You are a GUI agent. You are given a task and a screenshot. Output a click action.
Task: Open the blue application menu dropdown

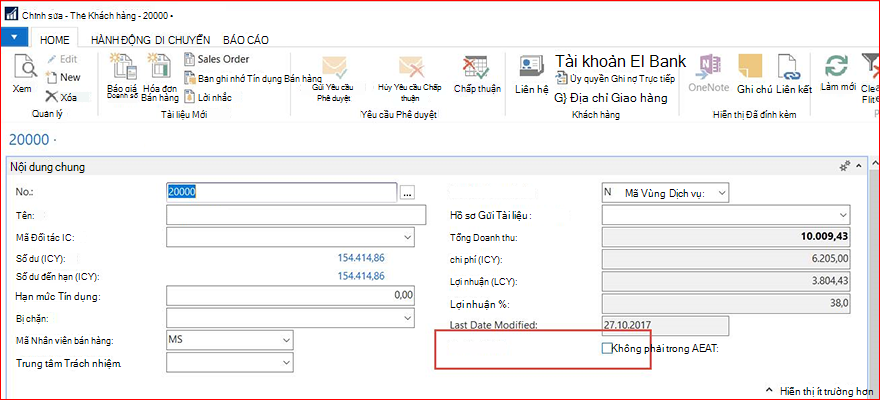pyautogui.click(x=15, y=38)
